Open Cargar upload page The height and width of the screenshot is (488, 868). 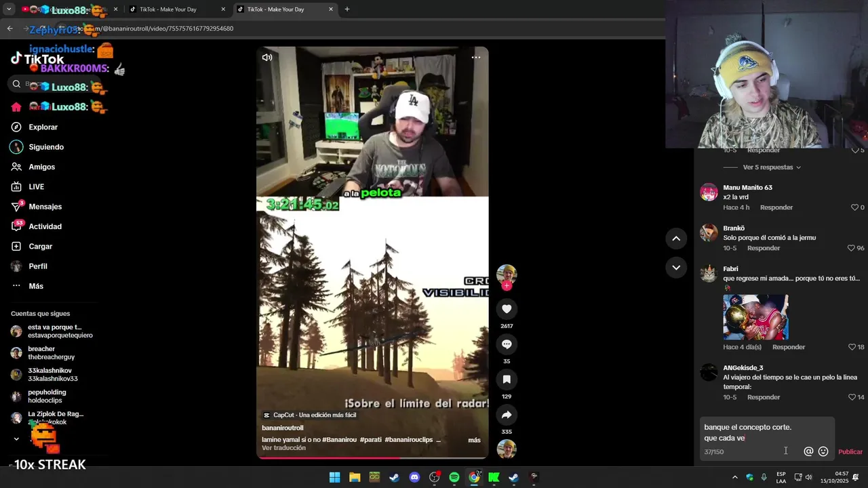point(41,247)
